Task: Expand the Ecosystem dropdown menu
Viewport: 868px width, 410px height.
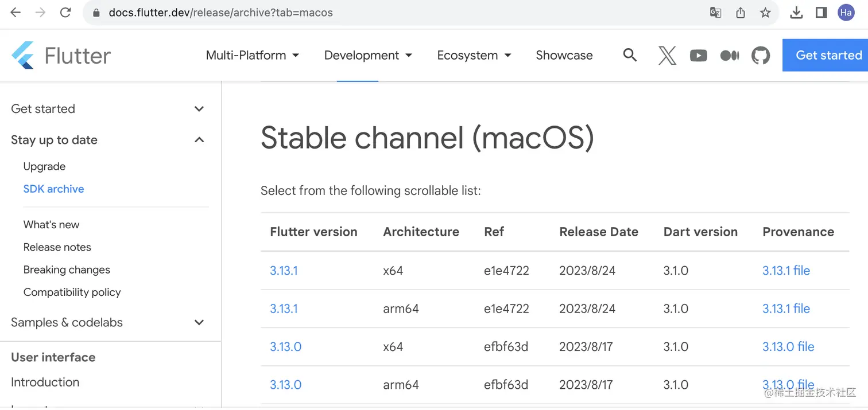Action: click(x=474, y=56)
